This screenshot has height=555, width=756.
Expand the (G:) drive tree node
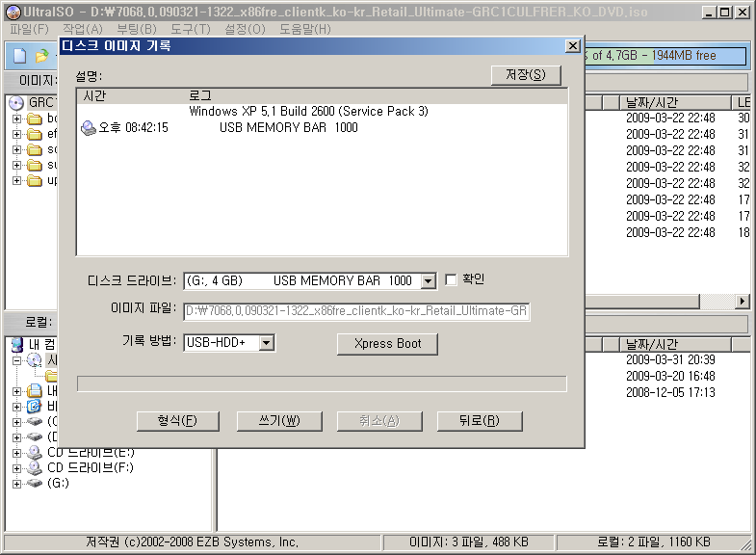click(17, 484)
